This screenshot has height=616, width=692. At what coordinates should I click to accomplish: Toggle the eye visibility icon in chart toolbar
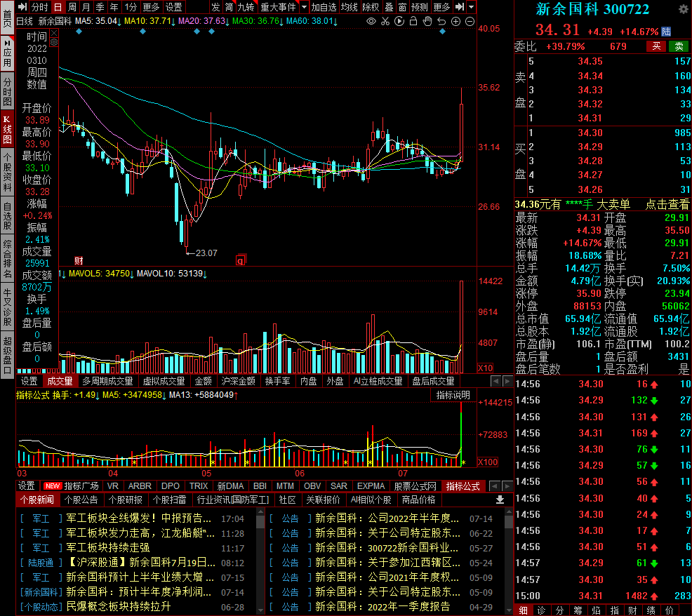click(x=371, y=21)
